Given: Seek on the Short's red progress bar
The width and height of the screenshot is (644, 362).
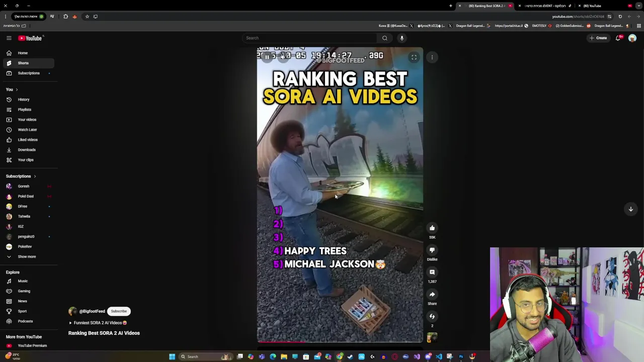Looking at the screenshot, I should tap(340, 342).
